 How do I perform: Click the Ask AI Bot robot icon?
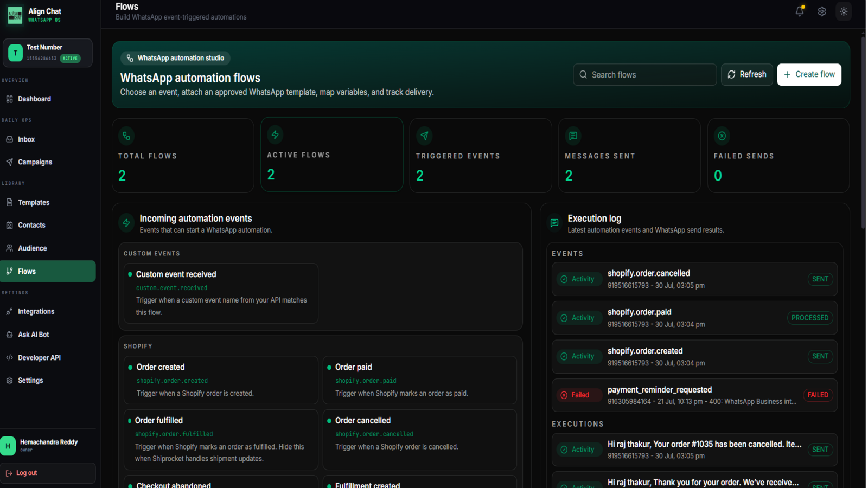click(x=9, y=335)
